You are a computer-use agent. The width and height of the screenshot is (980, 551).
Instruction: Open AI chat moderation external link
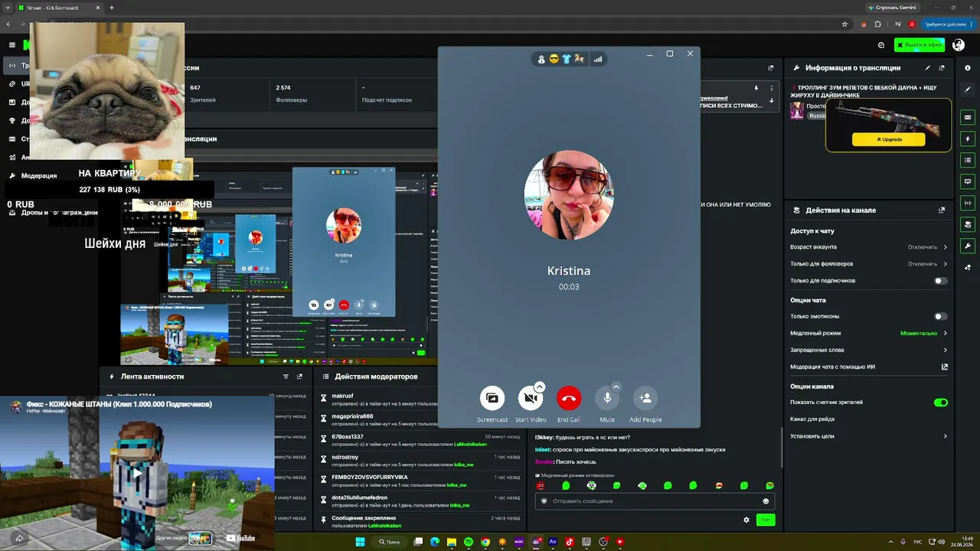945,367
